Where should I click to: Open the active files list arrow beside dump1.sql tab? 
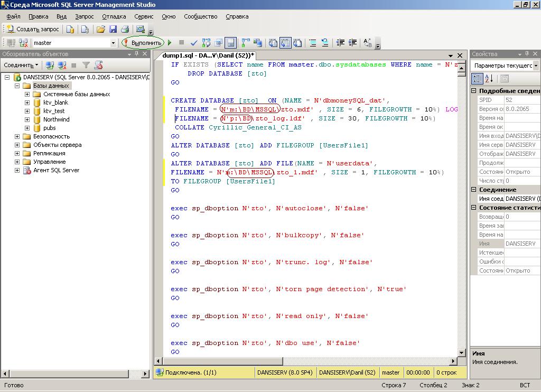tap(451, 55)
